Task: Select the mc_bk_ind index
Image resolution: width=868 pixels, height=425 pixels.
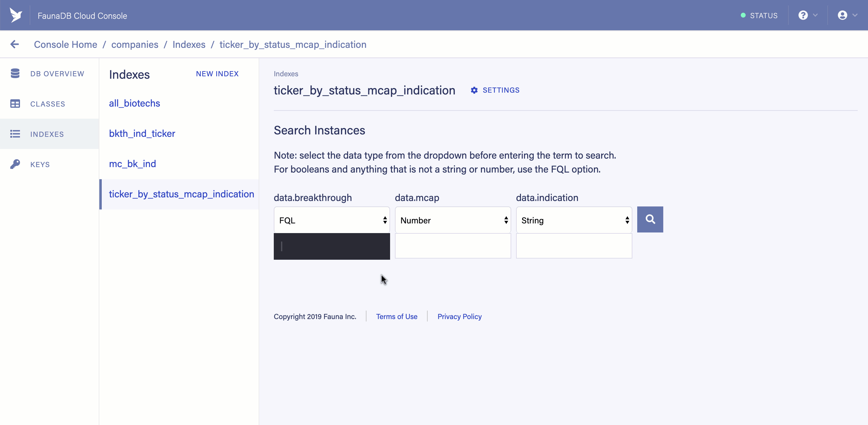Action: pyautogui.click(x=132, y=164)
